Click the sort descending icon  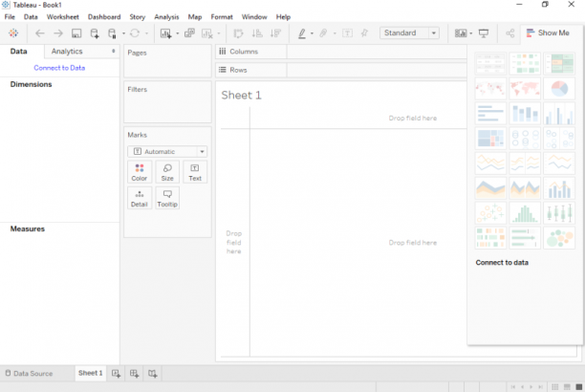pos(275,33)
